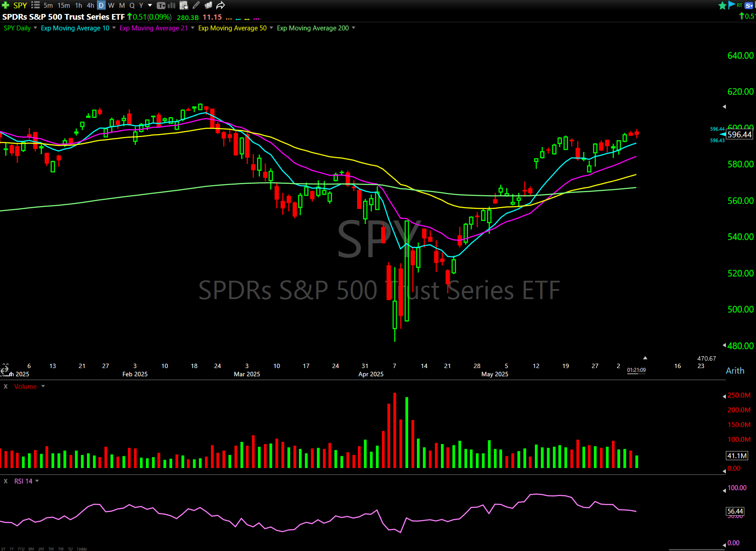Select the 4h timeframe
This screenshot has width=756, height=551.
point(90,5)
